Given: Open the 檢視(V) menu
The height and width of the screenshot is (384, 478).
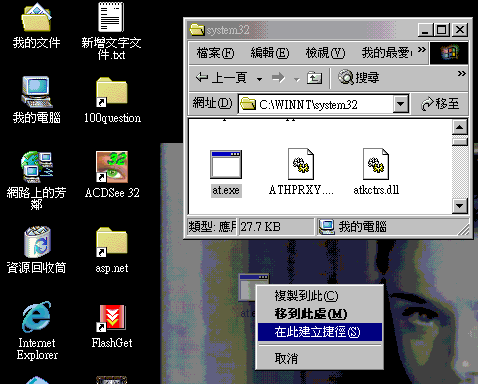Looking at the screenshot, I should tap(325, 53).
